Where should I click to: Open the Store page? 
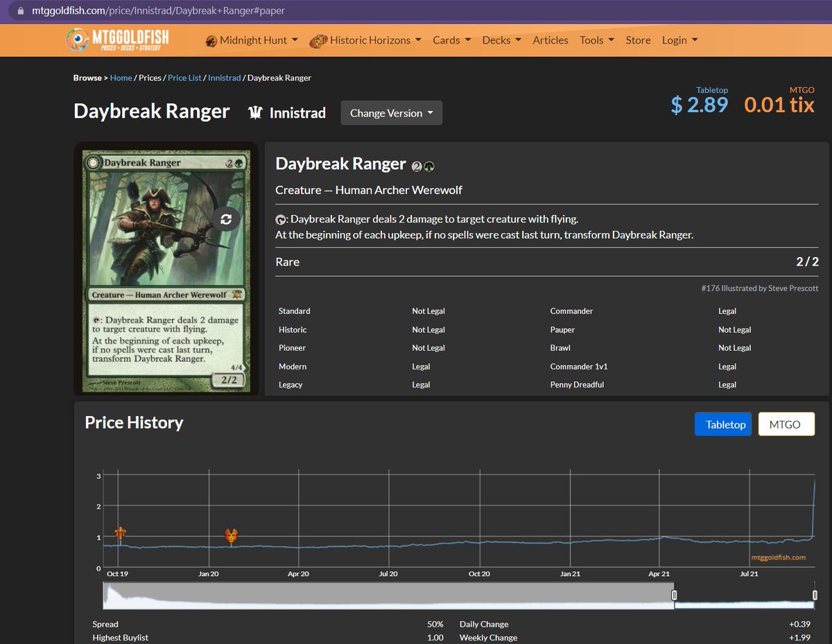[x=638, y=40]
